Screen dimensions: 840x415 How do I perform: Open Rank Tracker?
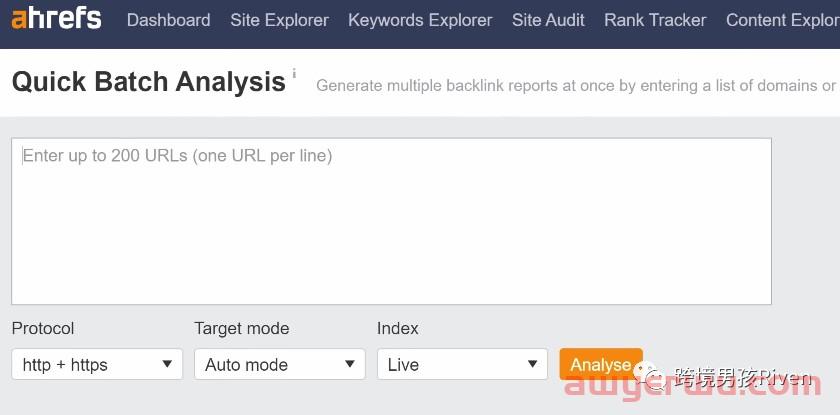[x=655, y=20]
